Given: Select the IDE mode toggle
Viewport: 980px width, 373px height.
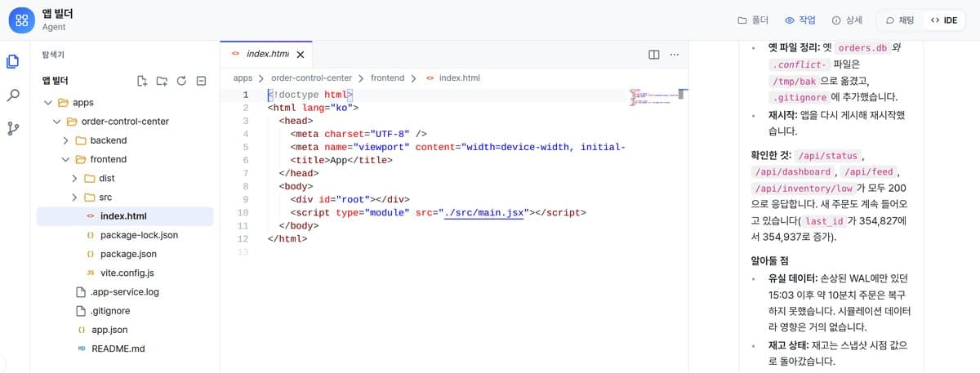Looking at the screenshot, I should coord(943,20).
